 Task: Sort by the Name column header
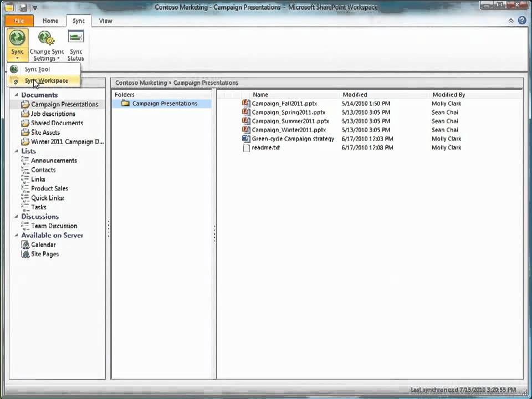click(x=260, y=95)
